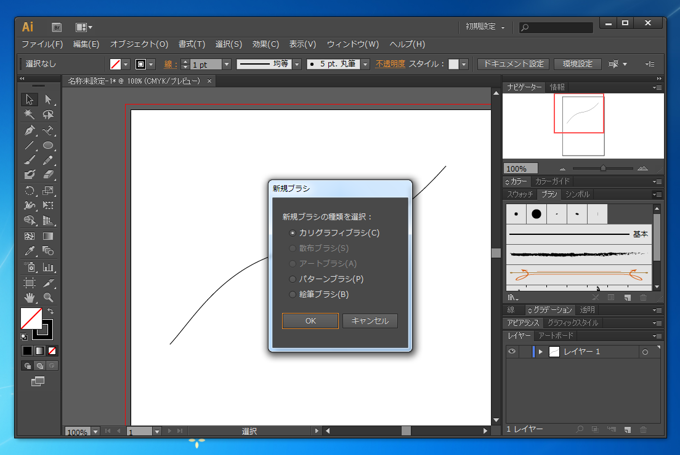Select パターンブラシ(P) radio button
Screen dimensions: 680x455
[x=292, y=279]
